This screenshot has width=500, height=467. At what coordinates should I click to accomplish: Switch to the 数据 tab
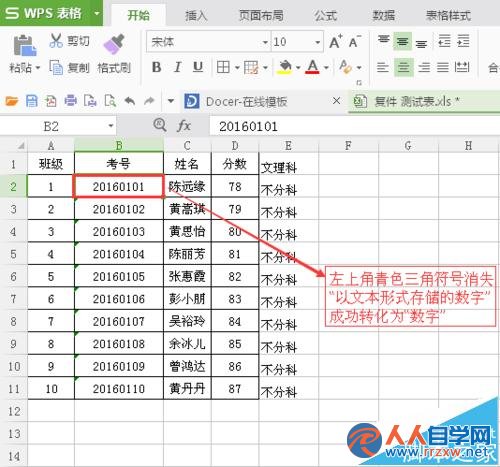383,15
